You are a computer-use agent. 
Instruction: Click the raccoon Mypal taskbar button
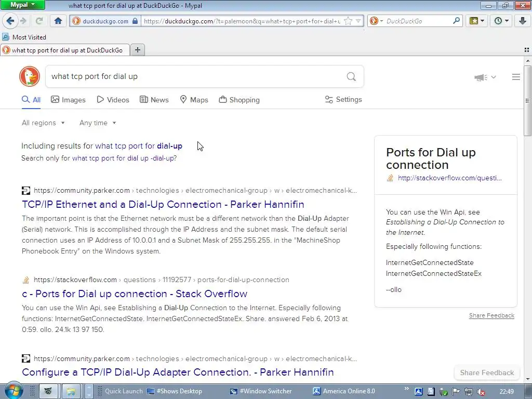[48, 391]
